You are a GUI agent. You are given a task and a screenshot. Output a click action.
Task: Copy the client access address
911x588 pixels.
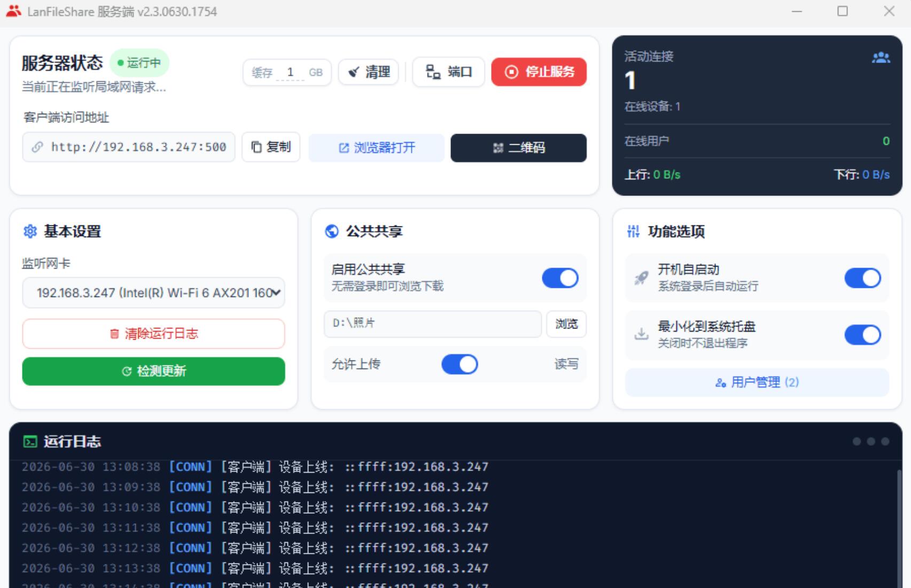pyautogui.click(x=271, y=147)
